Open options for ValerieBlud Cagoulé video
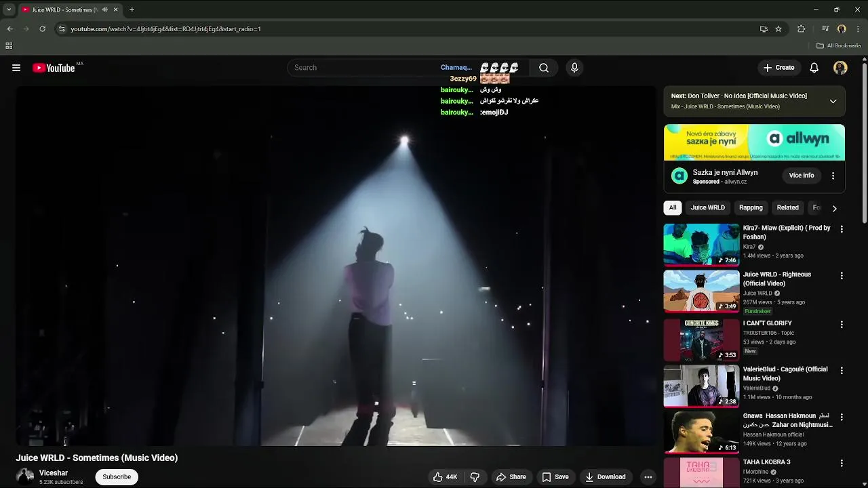868x488 pixels. tap(842, 371)
